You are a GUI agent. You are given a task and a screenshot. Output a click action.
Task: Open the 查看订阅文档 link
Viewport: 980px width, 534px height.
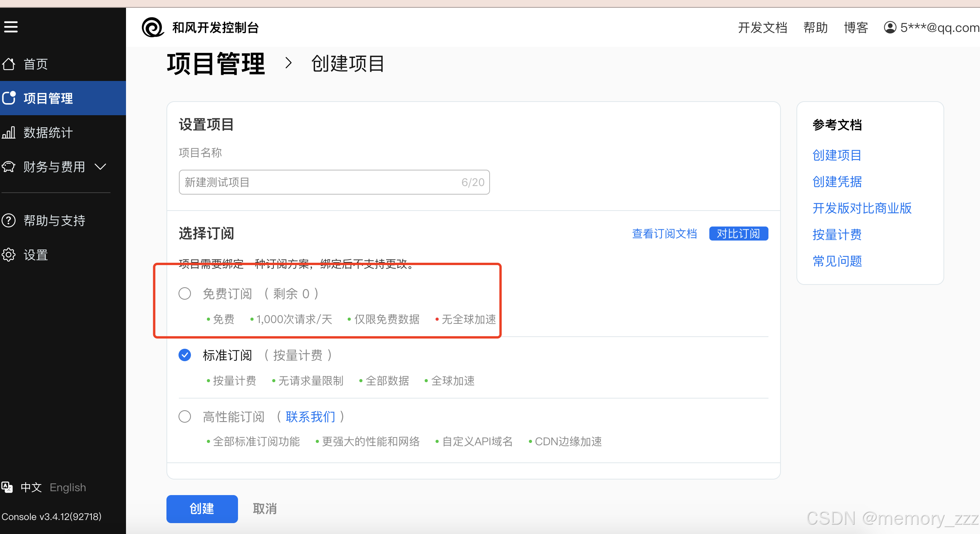coord(664,234)
